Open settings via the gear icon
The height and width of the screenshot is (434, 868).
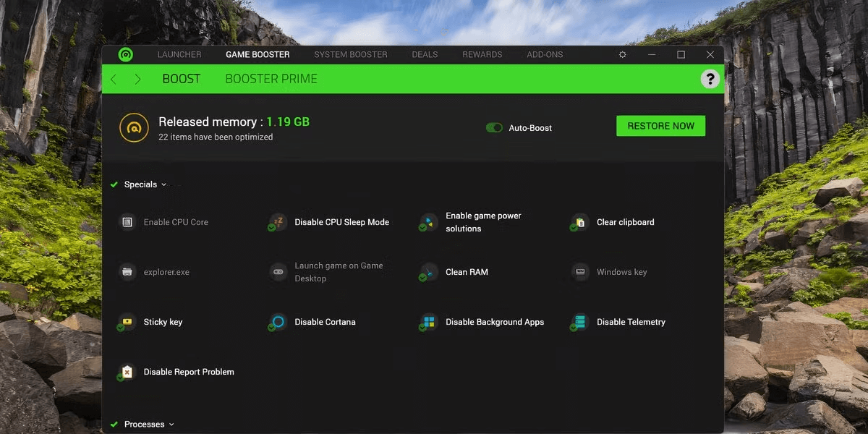[623, 55]
